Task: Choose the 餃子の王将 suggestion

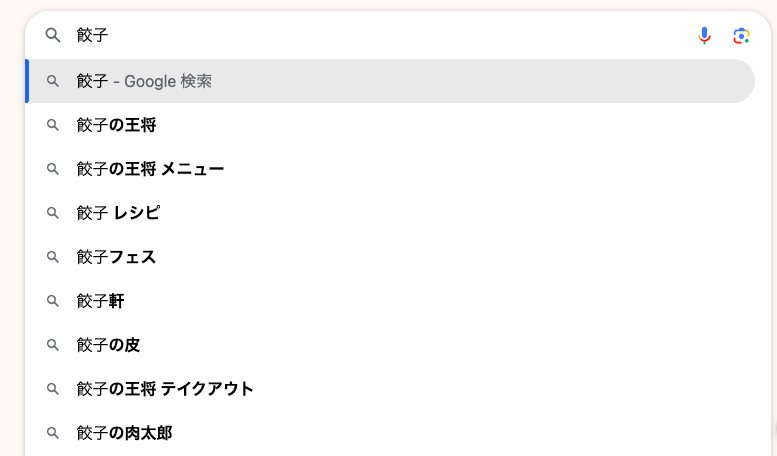Action: pyautogui.click(x=390, y=125)
